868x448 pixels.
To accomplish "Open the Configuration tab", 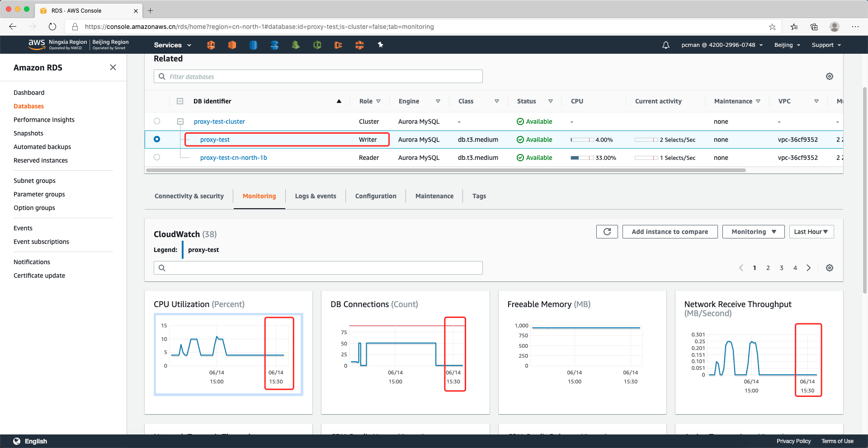I will click(375, 196).
